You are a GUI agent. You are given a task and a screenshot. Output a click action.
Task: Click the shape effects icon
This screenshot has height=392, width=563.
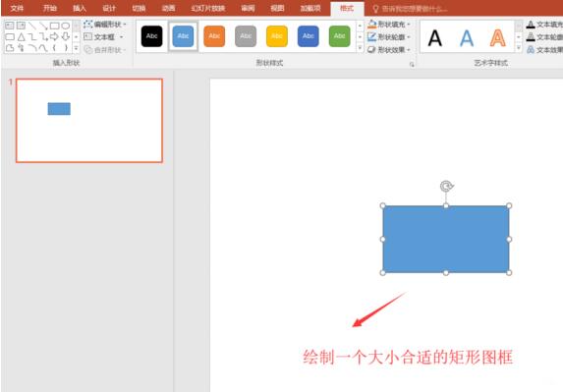pyautogui.click(x=371, y=49)
